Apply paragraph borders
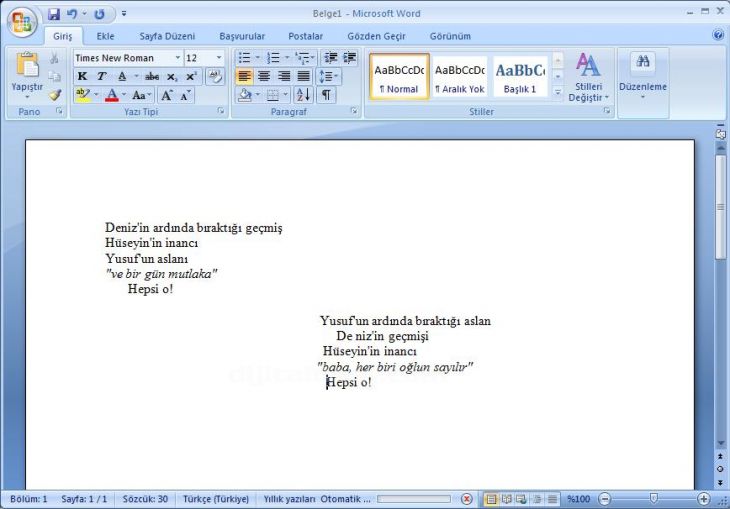Viewport: 730px width, 509px height. pyautogui.click(x=273, y=95)
